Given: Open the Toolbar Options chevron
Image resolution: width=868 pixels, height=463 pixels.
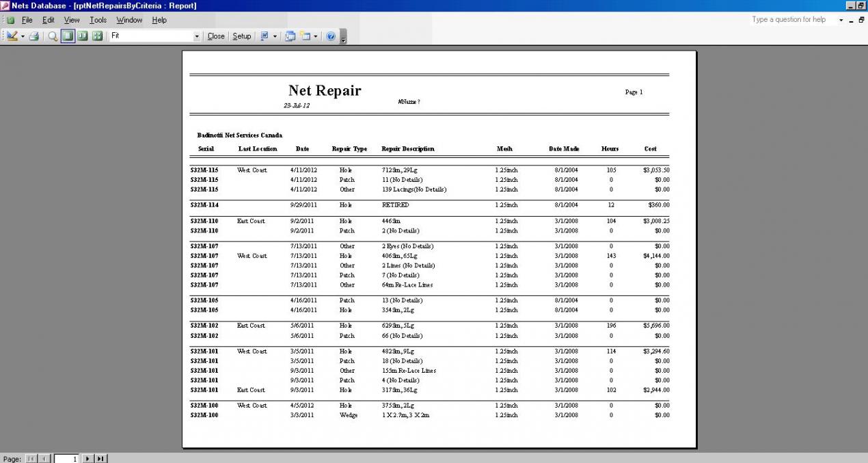Looking at the screenshot, I should click(x=343, y=37).
